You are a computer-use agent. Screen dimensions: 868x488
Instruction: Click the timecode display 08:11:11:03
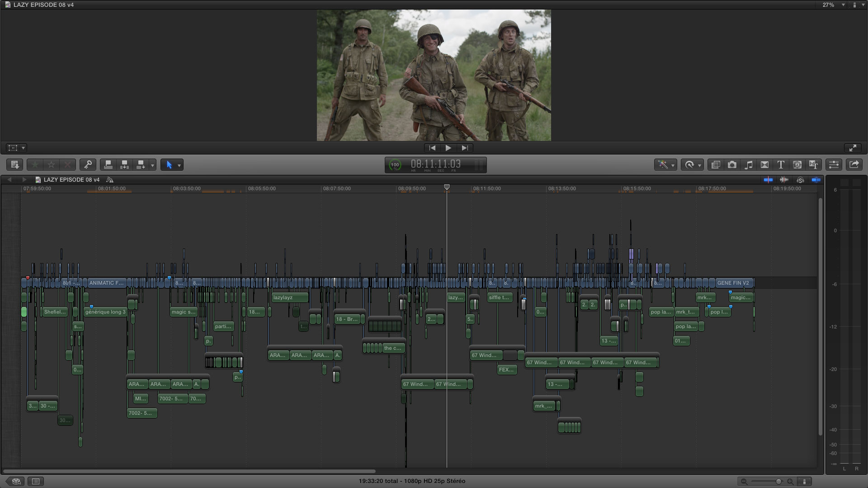(436, 164)
